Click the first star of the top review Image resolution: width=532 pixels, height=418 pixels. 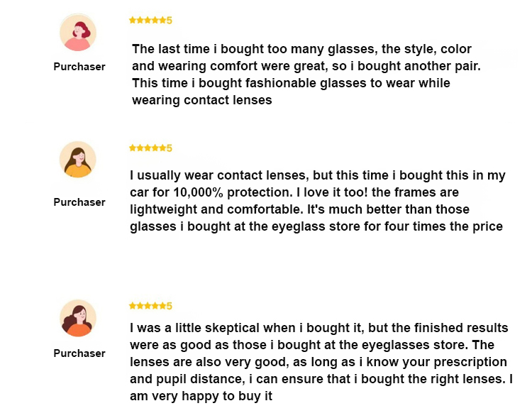132,21
